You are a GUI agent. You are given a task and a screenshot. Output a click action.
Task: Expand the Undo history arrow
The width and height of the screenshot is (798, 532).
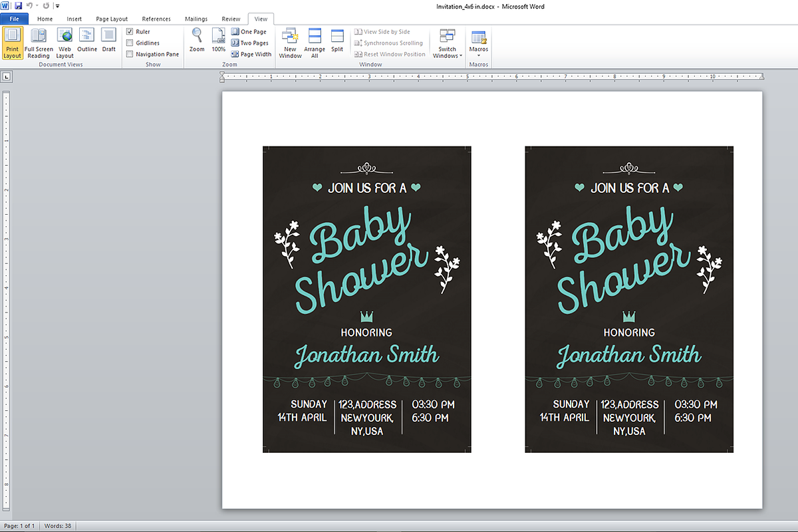tap(37, 6)
